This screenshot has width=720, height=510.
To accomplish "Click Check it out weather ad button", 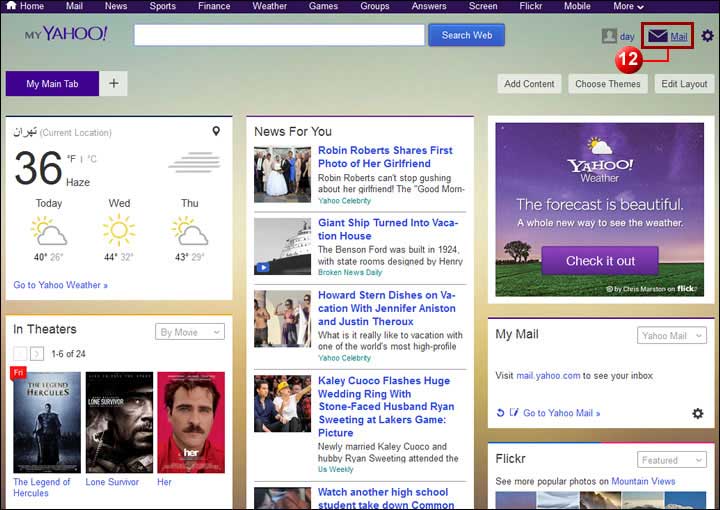I will click(600, 260).
